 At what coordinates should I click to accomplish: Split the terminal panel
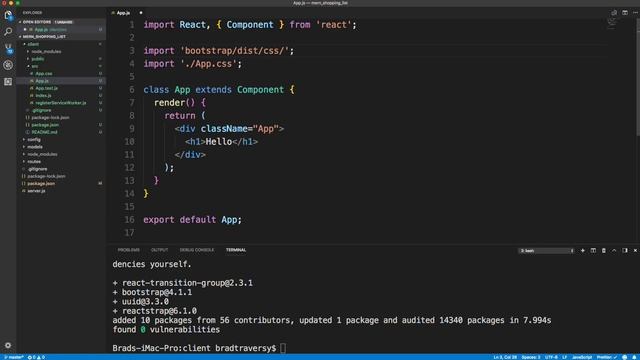point(593,251)
